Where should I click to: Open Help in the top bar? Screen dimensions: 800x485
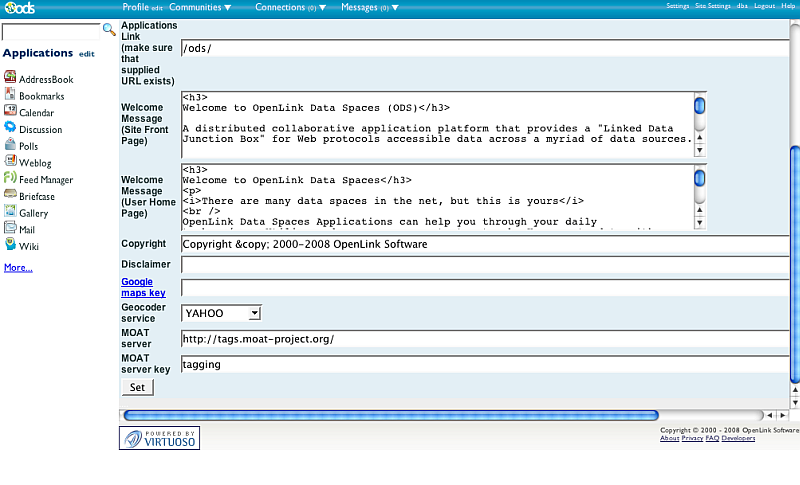click(x=788, y=6)
